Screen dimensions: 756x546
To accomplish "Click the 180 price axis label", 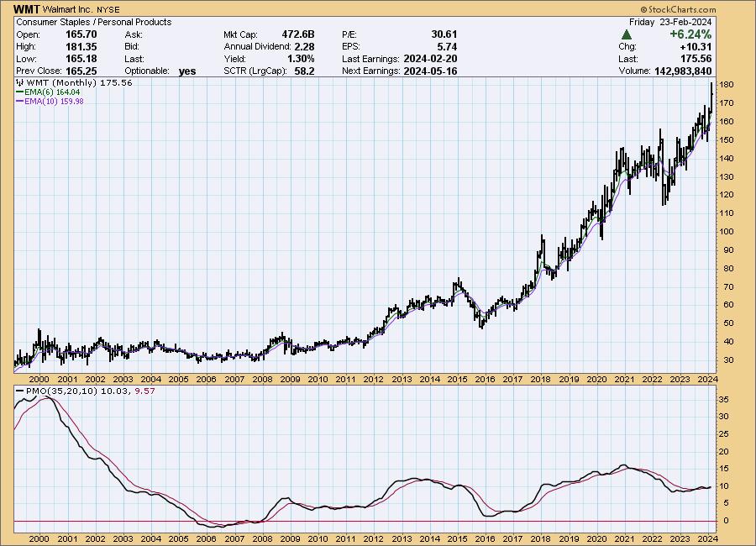I will (x=726, y=84).
